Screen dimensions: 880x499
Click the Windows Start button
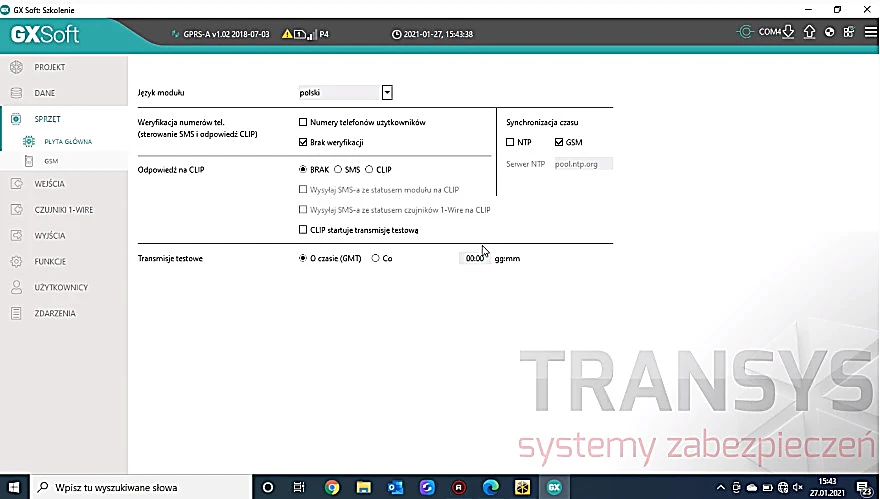(x=15, y=487)
